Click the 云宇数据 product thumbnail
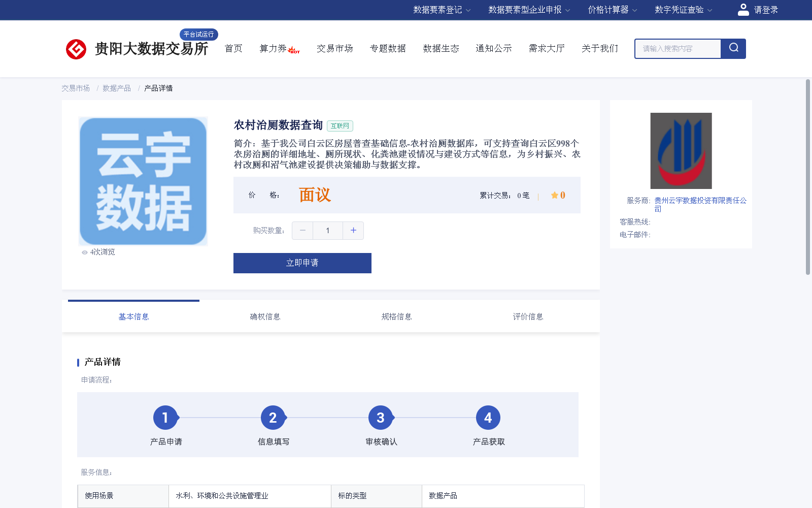Image resolution: width=812 pixels, height=508 pixels. coord(143,181)
